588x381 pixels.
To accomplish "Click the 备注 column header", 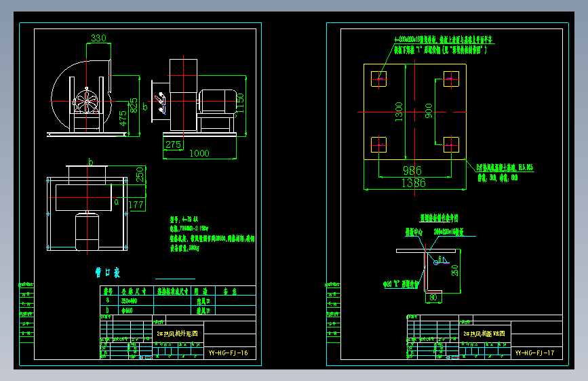I will (x=230, y=292).
